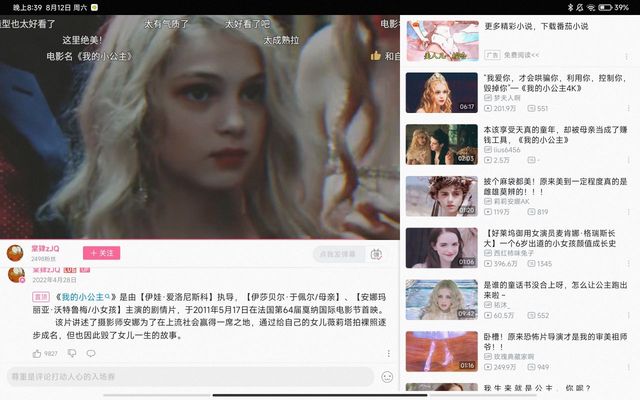Open title 本该享受天真的童年

[555, 135]
